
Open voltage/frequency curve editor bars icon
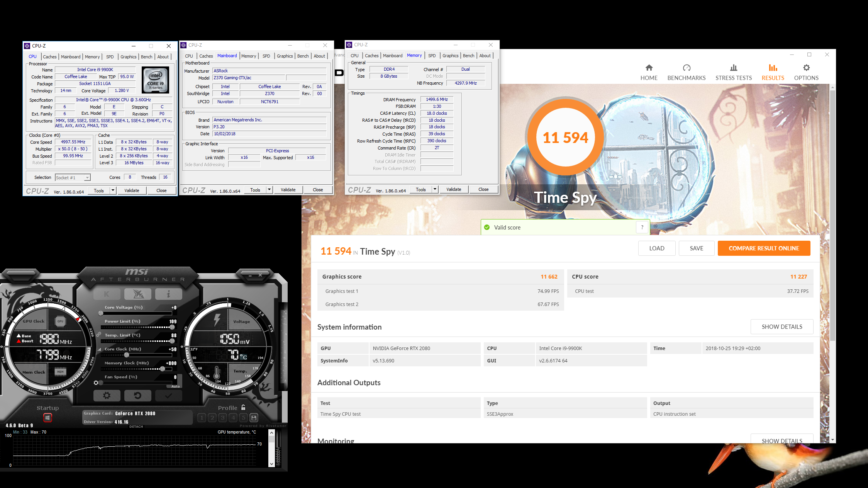tap(99, 349)
